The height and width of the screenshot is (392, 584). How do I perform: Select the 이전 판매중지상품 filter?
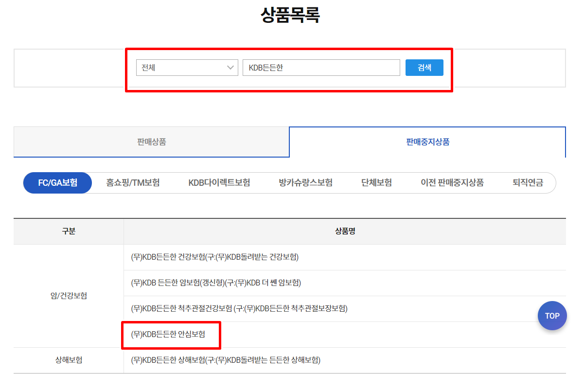tap(452, 183)
